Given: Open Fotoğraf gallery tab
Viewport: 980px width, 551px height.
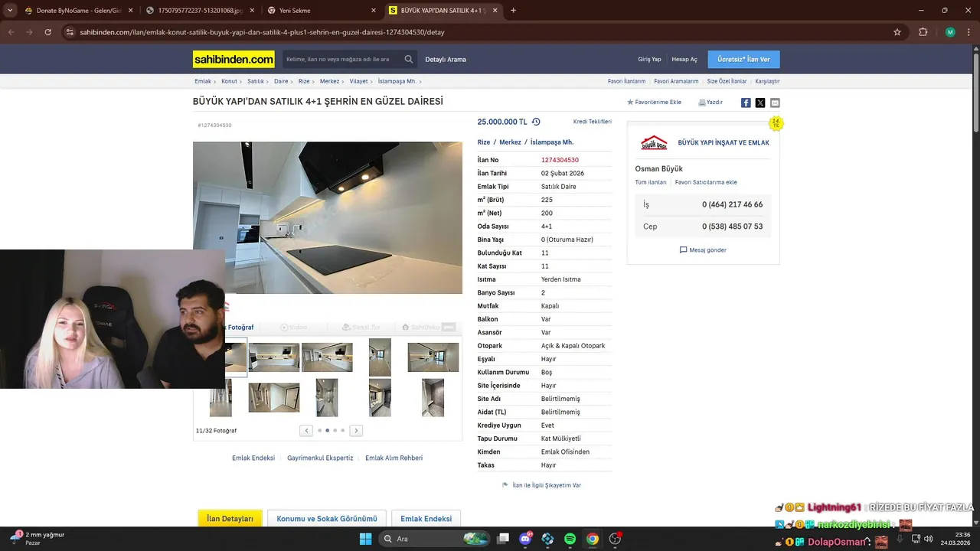Looking at the screenshot, I should pos(240,327).
